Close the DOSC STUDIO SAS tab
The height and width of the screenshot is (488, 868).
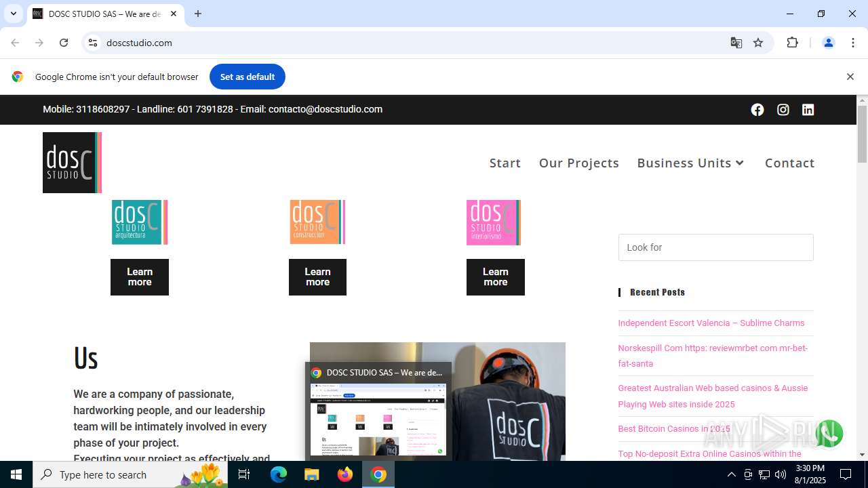click(173, 14)
